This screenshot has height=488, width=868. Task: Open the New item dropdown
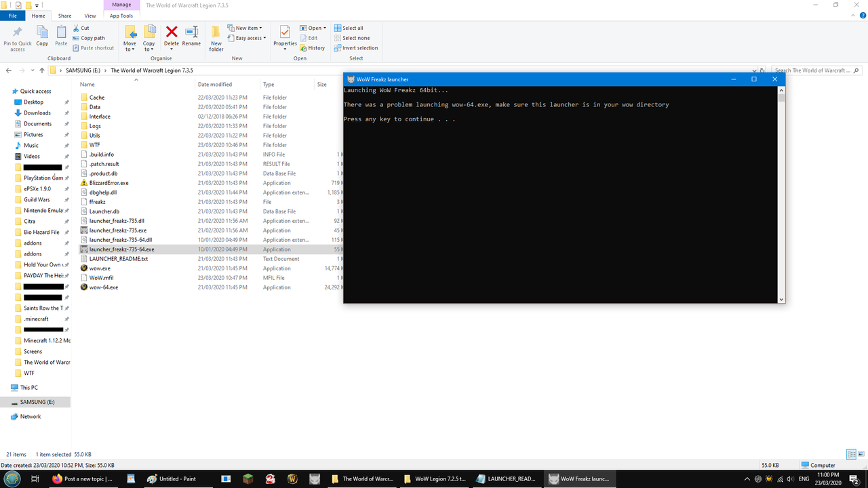coord(244,28)
